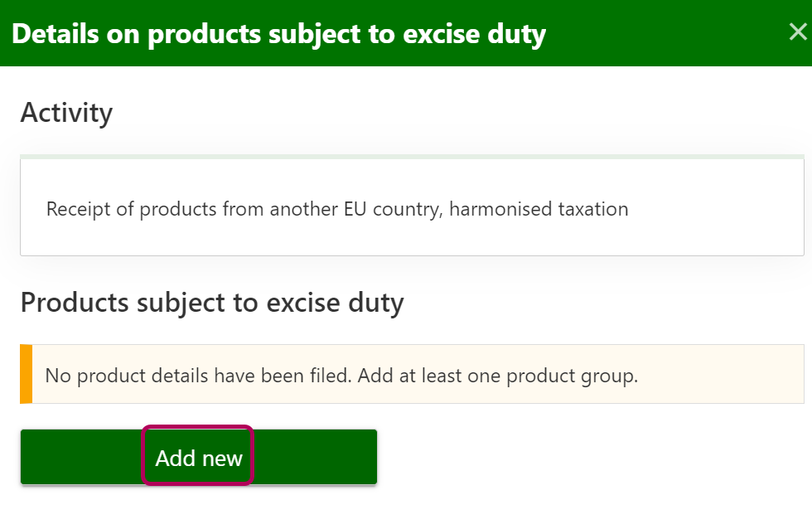
Task: Select the Activity heading
Action: click(x=66, y=112)
